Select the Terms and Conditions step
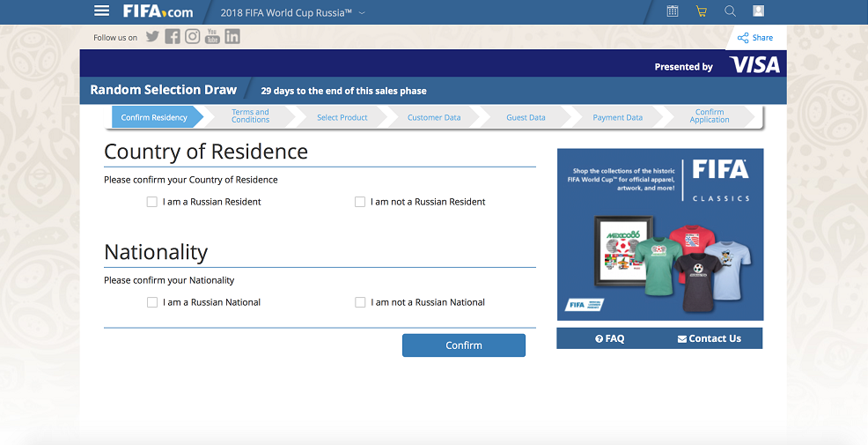This screenshot has width=868, height=445. (x=250, y=115)
